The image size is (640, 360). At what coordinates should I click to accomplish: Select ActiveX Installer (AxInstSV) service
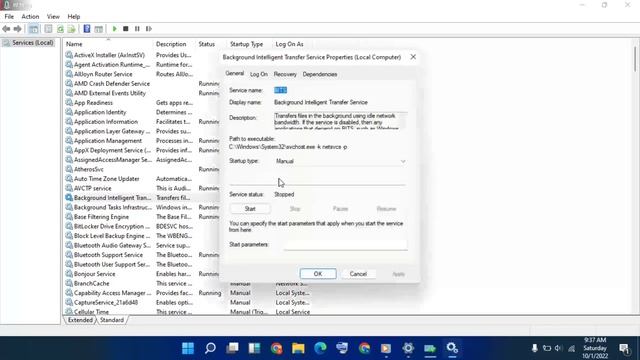pyautogui.click(x=109, y=55)
